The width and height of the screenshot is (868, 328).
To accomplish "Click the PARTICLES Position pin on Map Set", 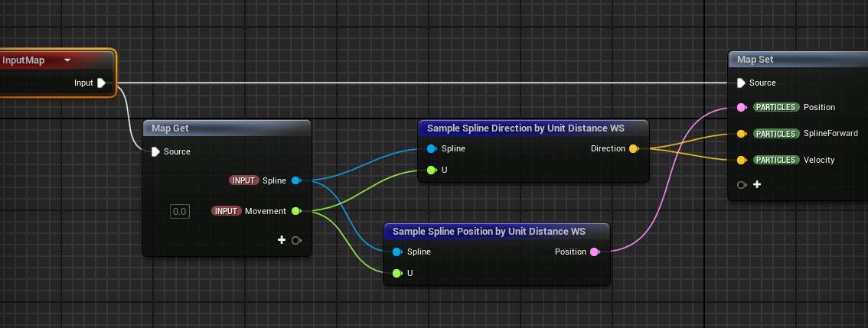I will (x=740, y=107).
